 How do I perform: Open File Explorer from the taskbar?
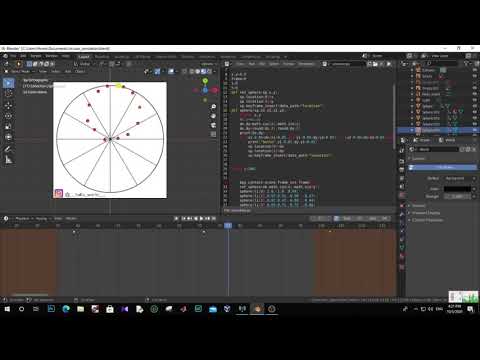click(80, 309)
